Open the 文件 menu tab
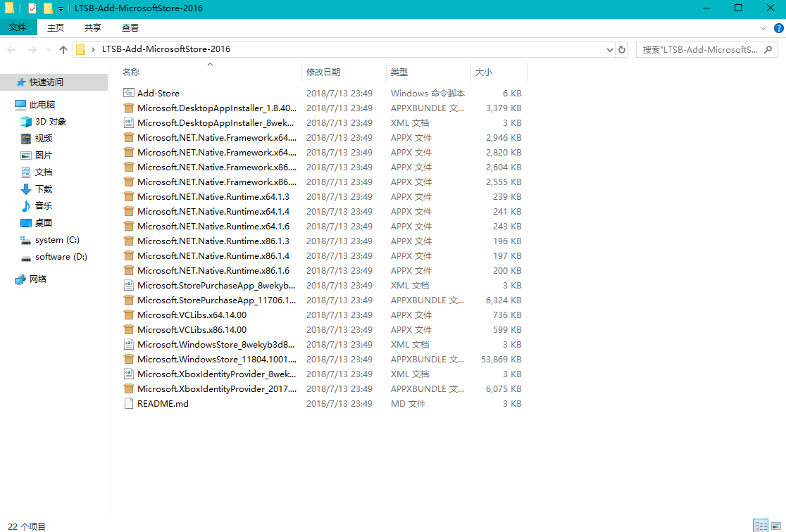 coord(18,27)
